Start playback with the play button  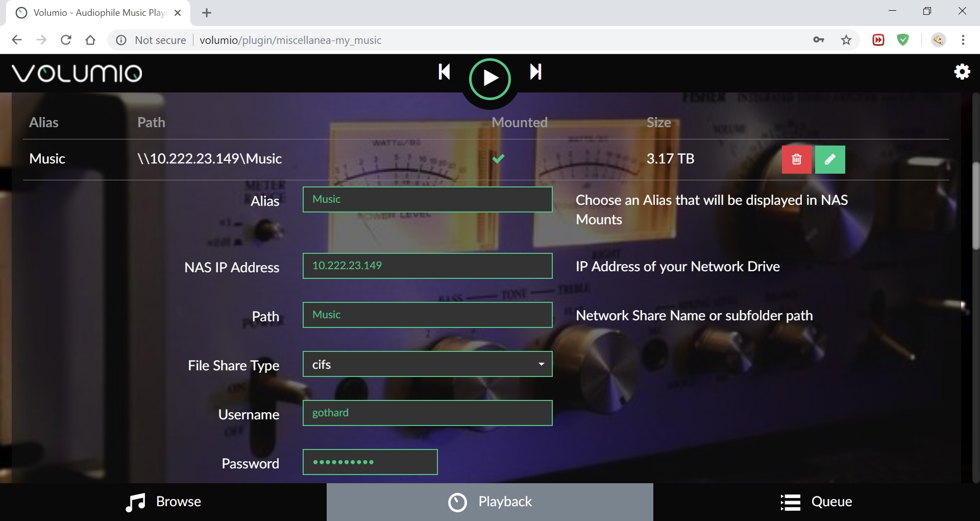pos(490,79)
